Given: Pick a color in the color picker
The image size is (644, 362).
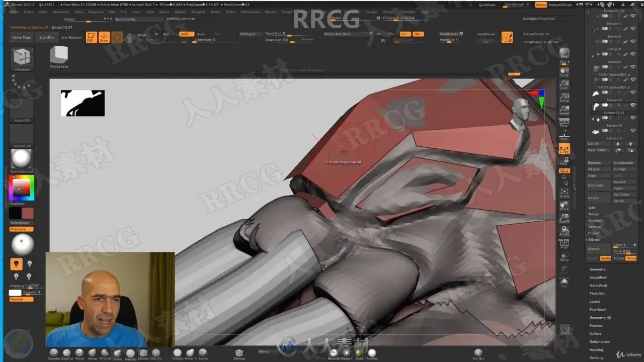Looking at the screenshot, I should pyautogui.click(x=22, y=188).
